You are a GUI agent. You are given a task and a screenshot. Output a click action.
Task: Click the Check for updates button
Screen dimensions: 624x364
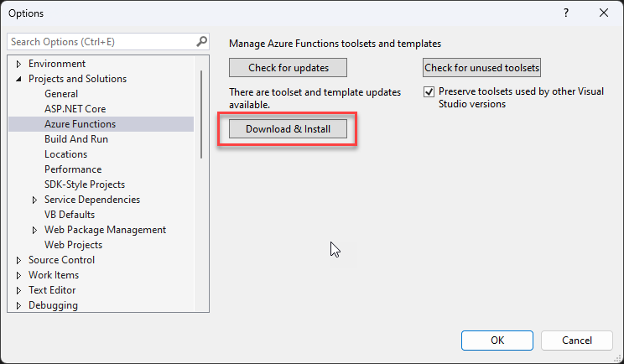(x=288, y=68)
